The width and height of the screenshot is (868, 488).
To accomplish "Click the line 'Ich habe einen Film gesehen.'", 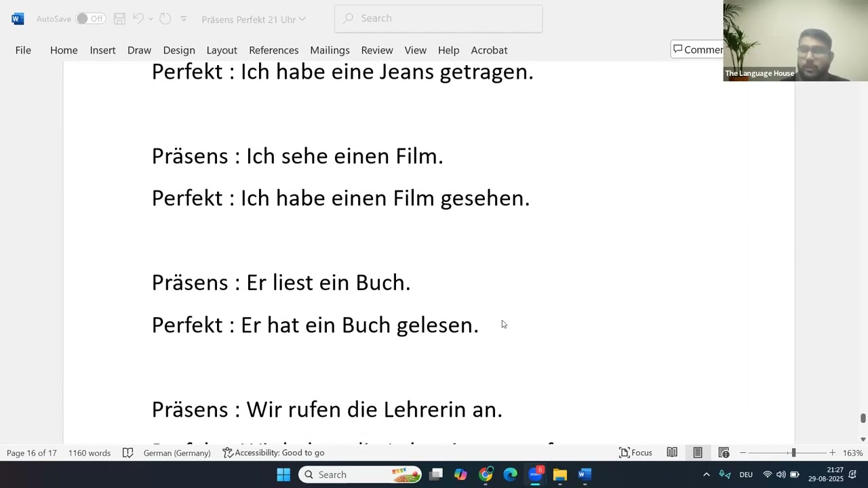I will click(385, 199).
